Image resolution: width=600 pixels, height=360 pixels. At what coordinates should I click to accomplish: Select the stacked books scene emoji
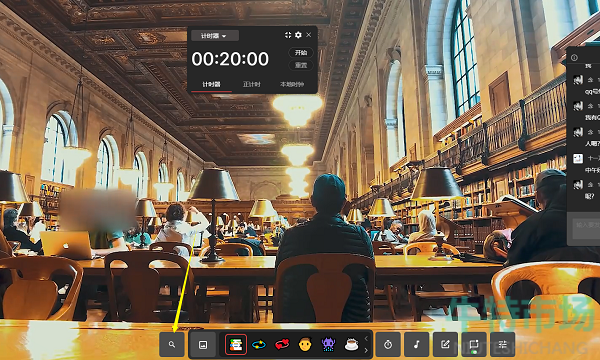click(x=236, y=345)
